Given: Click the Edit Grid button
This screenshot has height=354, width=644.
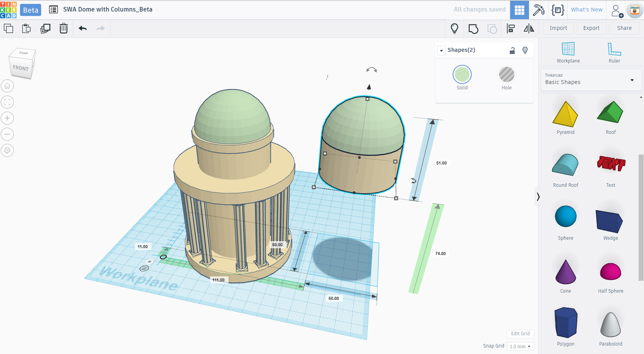Looking at the screenshot, I should tap(520, 334).
